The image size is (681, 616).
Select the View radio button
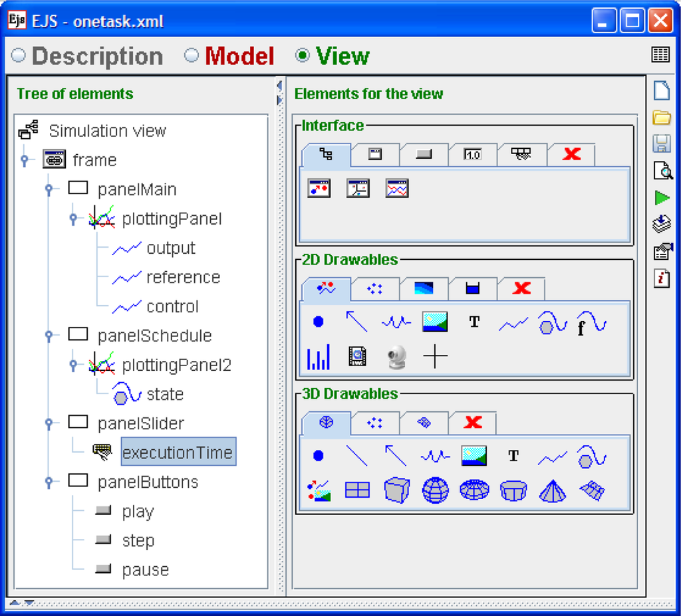pos(303,56)
